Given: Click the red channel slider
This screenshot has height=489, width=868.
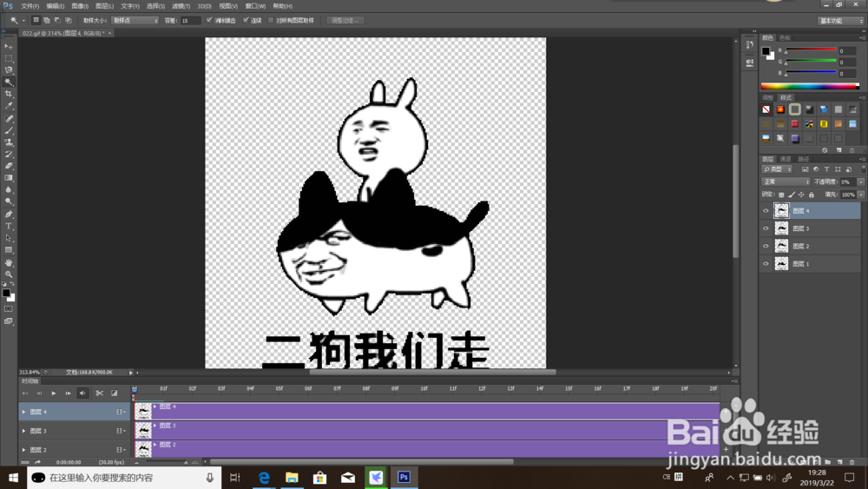Looking at the screenshot, I should [x=811, y=50].
